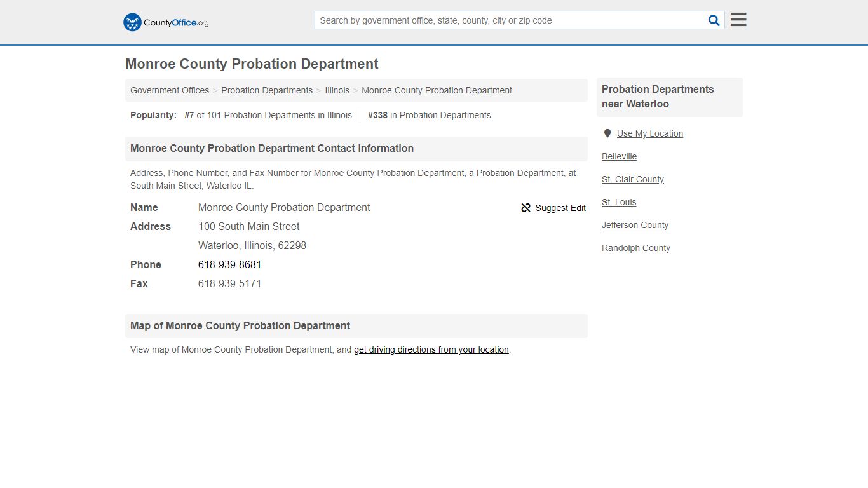Call phone number 618-939-8681
The height and width of the screenshot is (488, 868).
tap(230, 264)
